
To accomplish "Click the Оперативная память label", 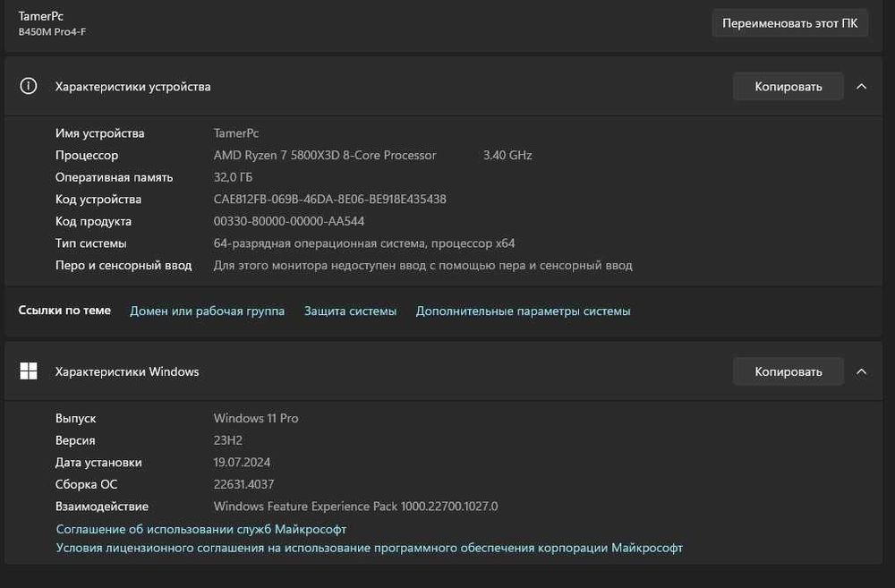I will point(115,177).
